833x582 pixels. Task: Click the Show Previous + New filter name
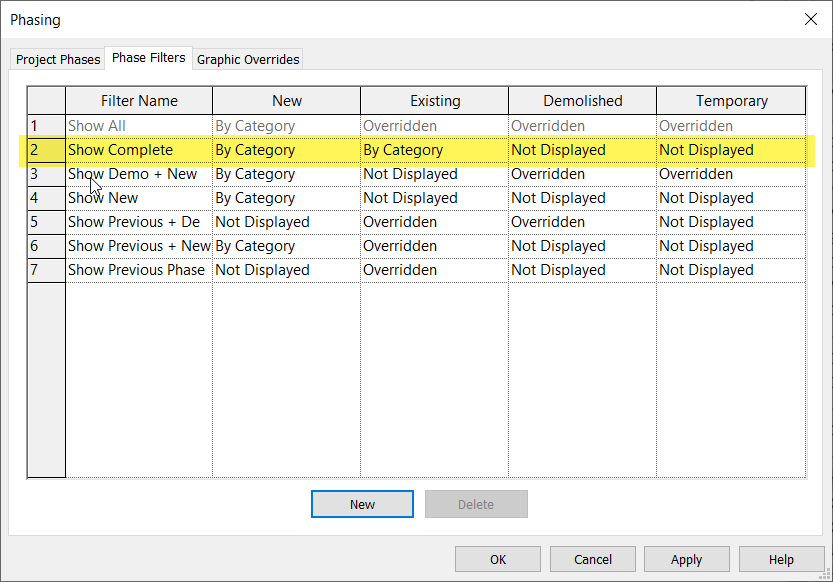pyautogui.click(x=137, y=245)
